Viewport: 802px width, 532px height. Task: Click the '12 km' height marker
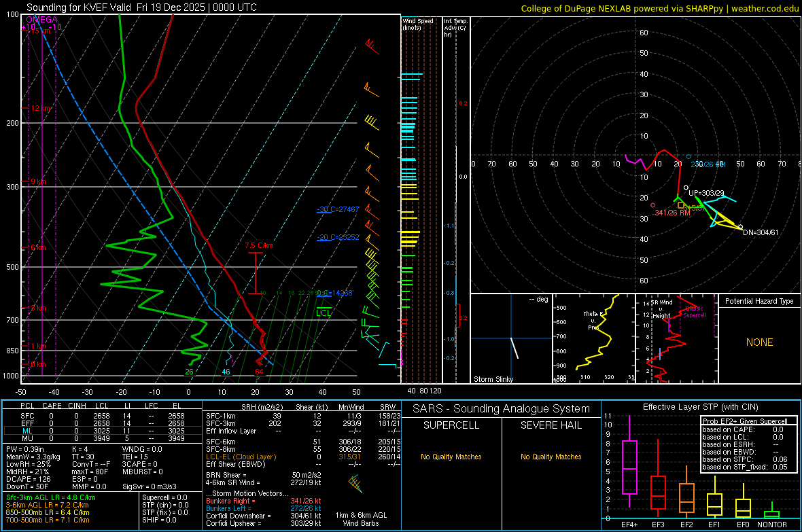40,109
